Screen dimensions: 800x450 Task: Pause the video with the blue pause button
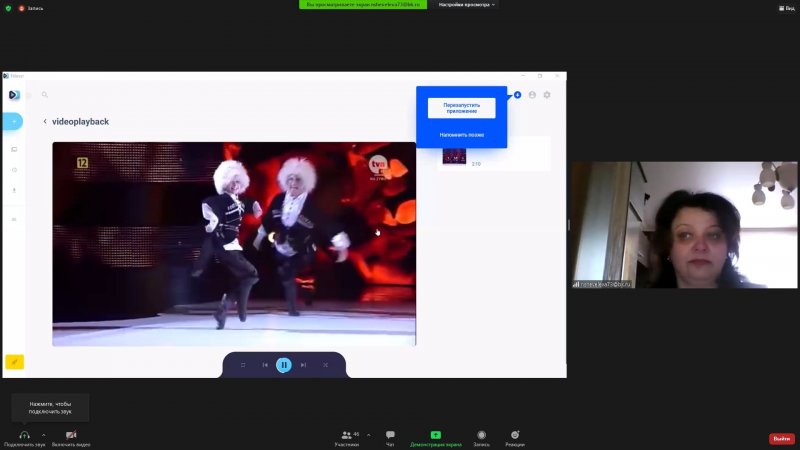tap(284, 365)
